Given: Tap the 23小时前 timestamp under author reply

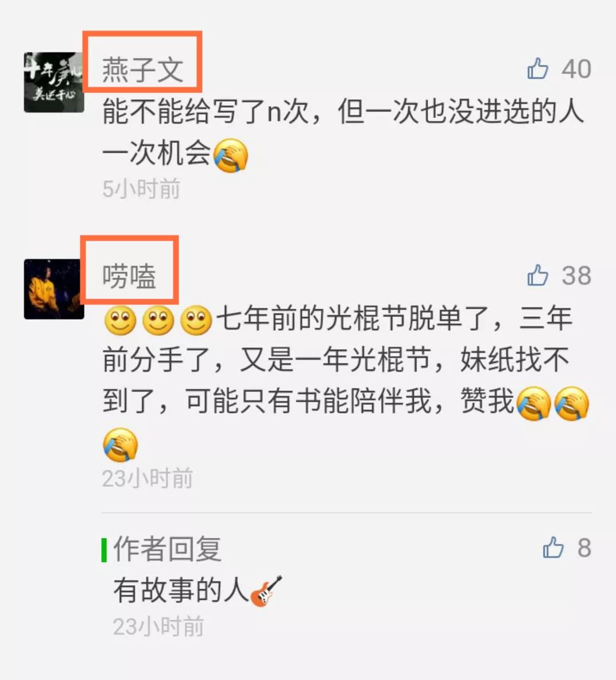Looking at the screenshot, I should [158, 626].
